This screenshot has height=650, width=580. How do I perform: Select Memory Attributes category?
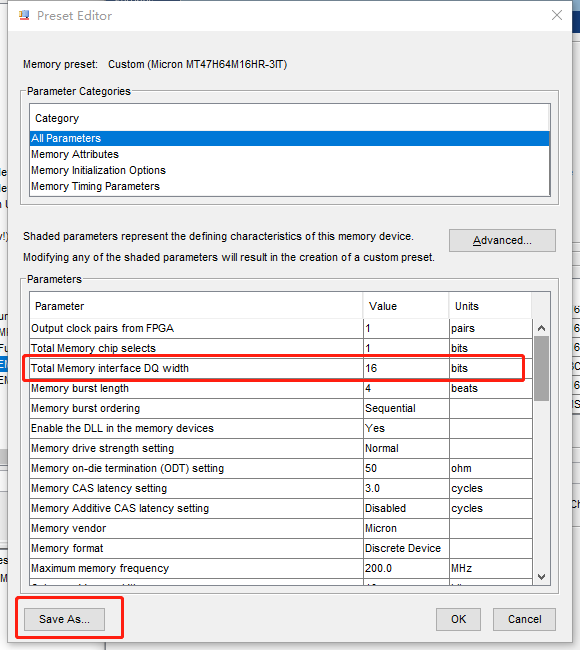click(x=289, y=154)
